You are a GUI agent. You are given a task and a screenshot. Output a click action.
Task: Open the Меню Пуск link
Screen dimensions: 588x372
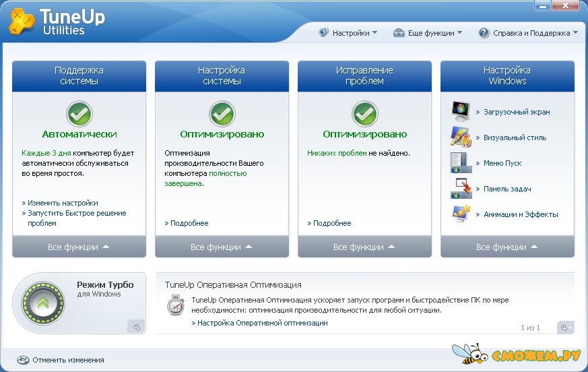click(x=502, y=163)
